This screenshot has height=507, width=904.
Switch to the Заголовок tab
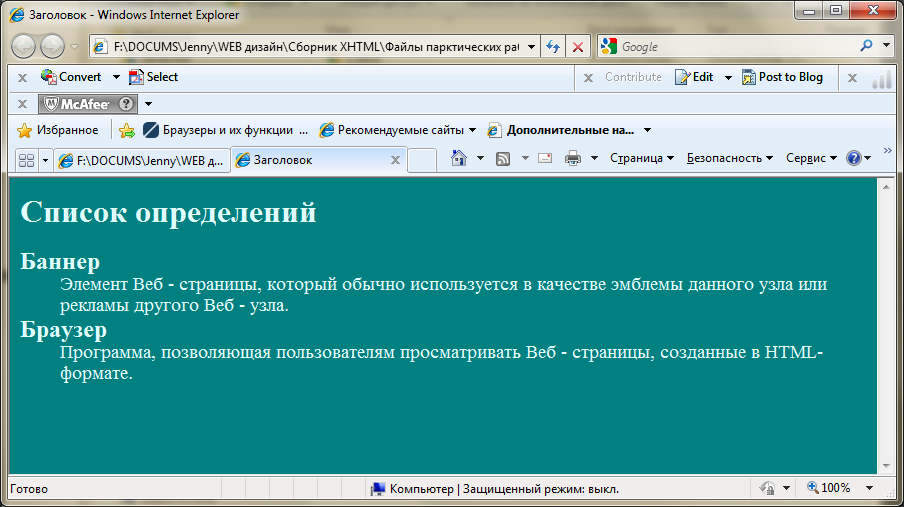[x=310, y=160]
